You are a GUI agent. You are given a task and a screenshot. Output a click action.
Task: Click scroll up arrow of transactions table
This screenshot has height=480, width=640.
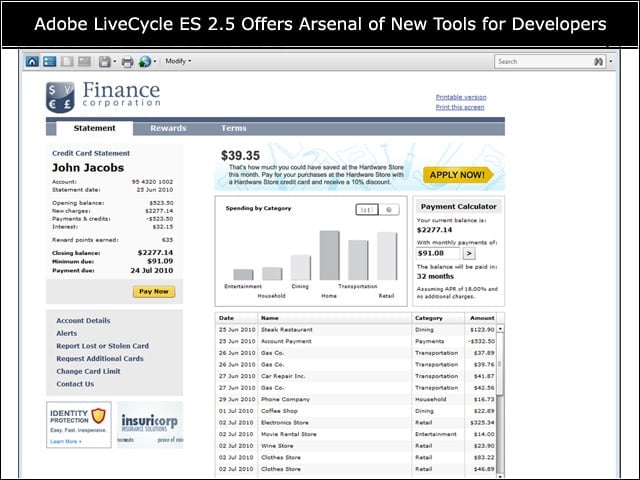[500, 329]
